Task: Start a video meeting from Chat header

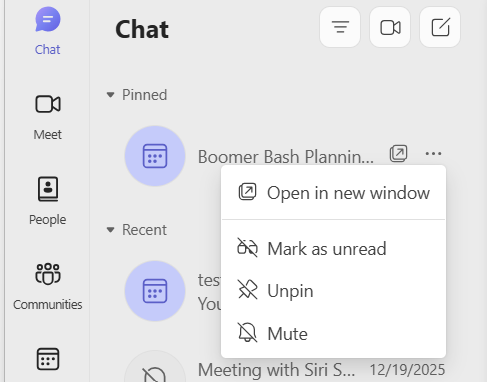Action: [390, 27]
